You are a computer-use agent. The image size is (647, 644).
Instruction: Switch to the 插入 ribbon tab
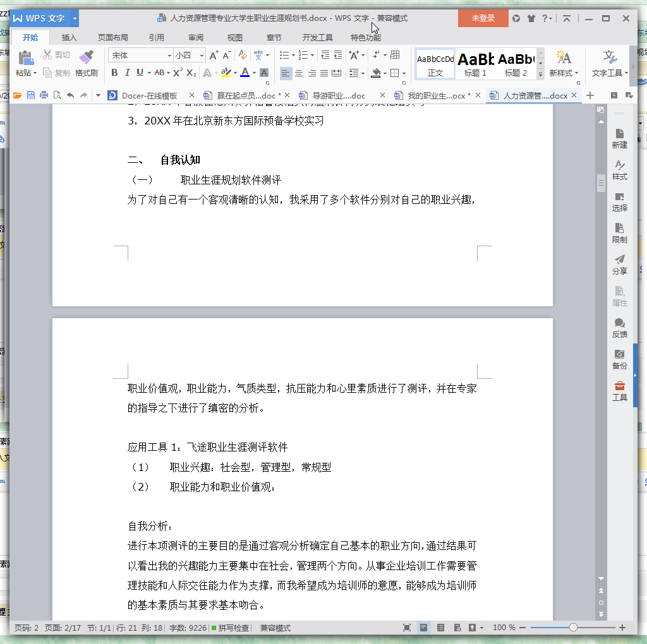(69, 37)
